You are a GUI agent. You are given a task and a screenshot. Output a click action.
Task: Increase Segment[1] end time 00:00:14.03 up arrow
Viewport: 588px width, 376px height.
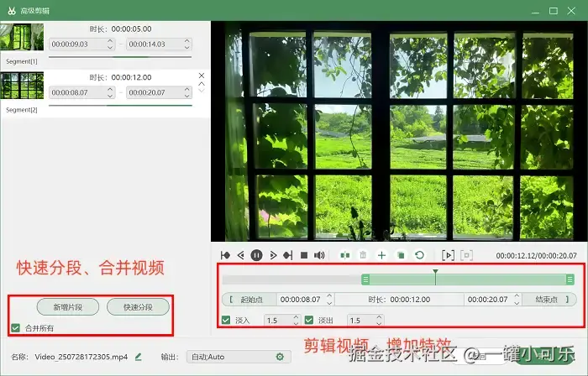(187, 41)
